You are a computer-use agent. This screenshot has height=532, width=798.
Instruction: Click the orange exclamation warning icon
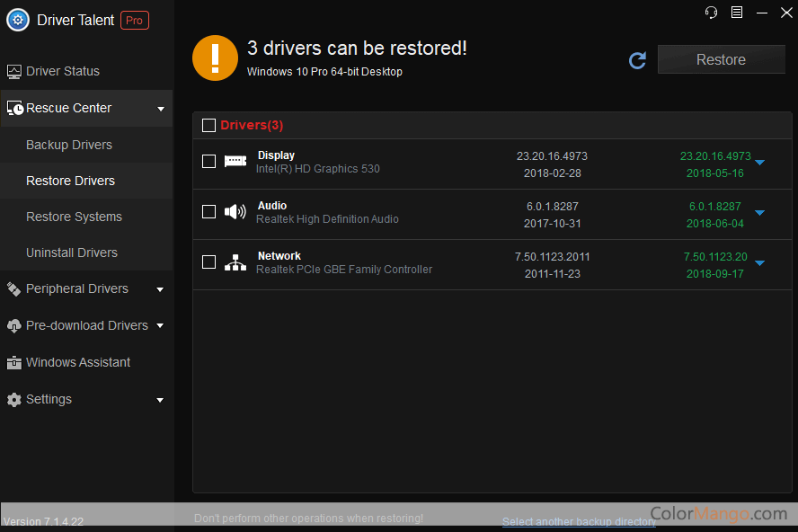(215, 58)
